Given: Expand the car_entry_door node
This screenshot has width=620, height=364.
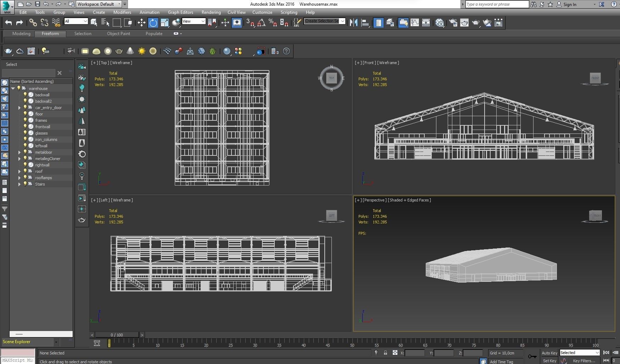Looking at the screenshot, I should click(x=19, y=108).
